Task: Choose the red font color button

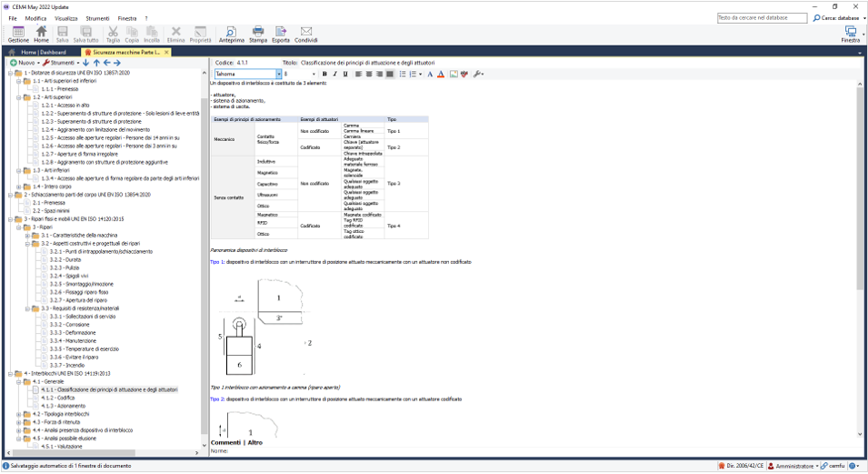Action: coord(441,74)
